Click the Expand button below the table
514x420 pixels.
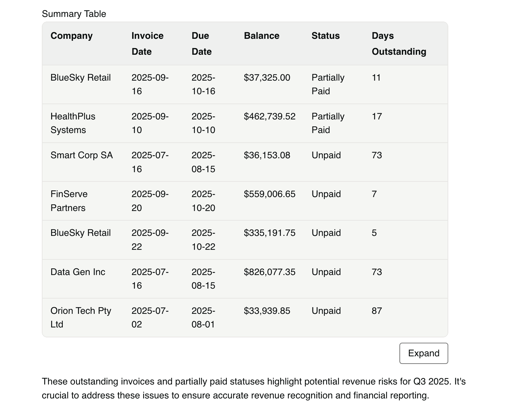point(423,353)
